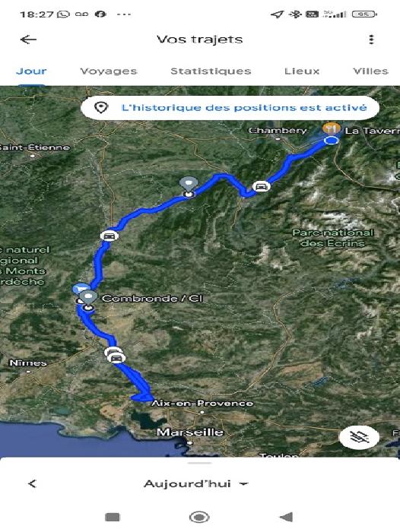Tap the map layers button

click(x=359, y=437)
